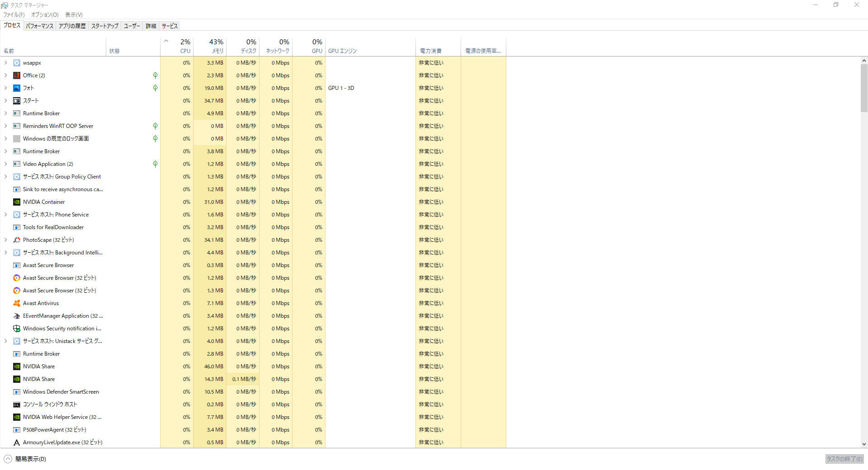Click the Sink to receive asynchronous icon
Screen dimensions: 868x470
17,189
